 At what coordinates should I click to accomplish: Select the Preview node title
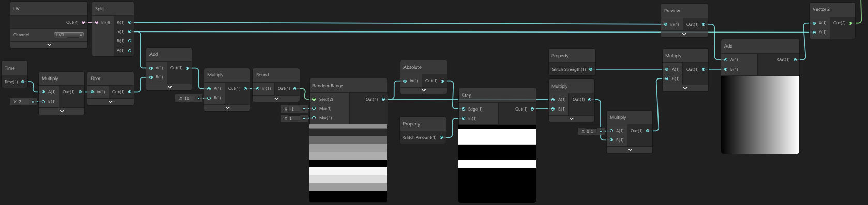(672, 11)
